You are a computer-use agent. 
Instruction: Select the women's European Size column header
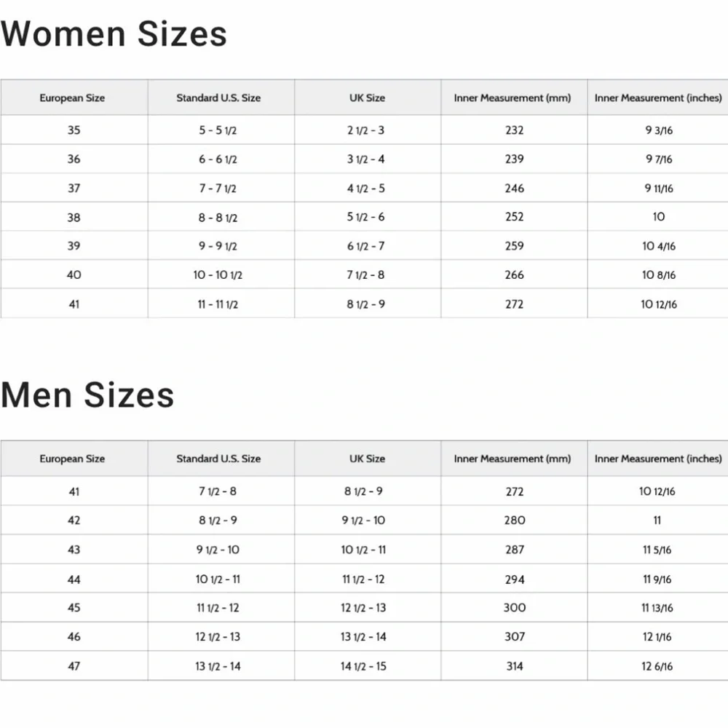pos(72,98)
